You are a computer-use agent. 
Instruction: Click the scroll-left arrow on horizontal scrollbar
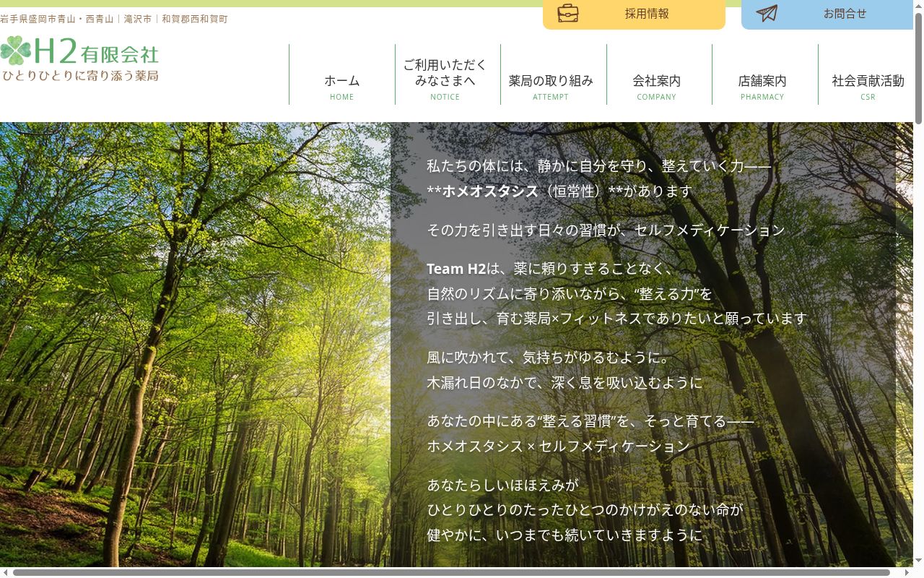pyautogui.click(x=5, y=572)
